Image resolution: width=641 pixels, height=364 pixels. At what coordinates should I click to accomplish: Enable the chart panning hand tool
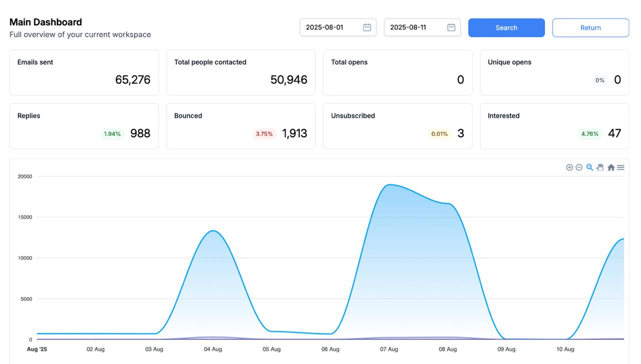pos(600,167)
